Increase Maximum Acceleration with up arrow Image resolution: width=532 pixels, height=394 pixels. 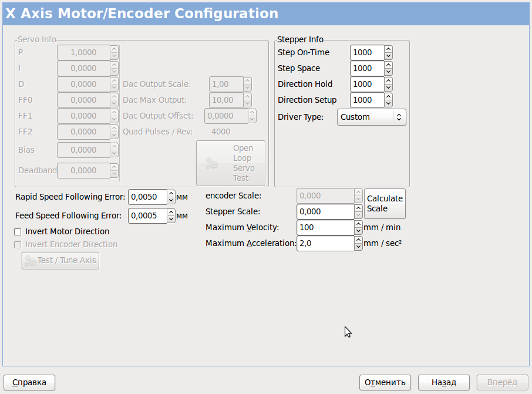pos(358,240)
